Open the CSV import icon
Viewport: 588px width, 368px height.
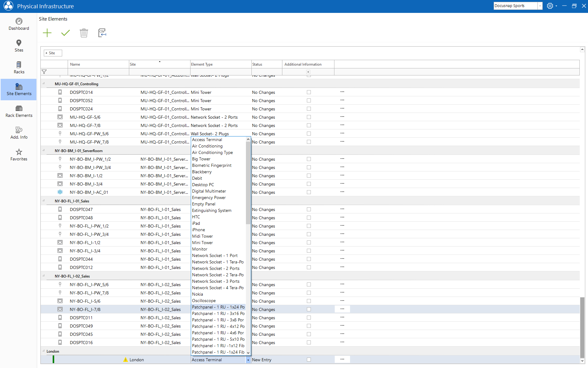pyautogui.click(x=102, y=33)
